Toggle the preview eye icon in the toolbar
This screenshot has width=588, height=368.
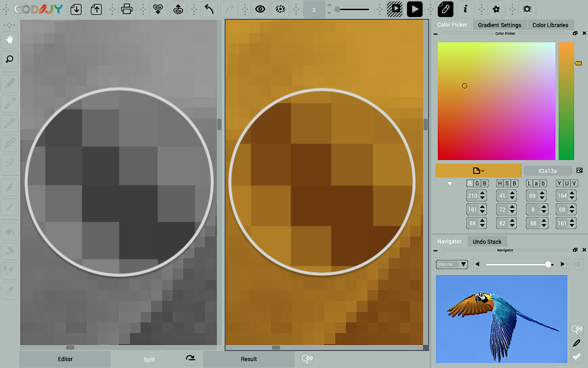[x=260, y=9]
